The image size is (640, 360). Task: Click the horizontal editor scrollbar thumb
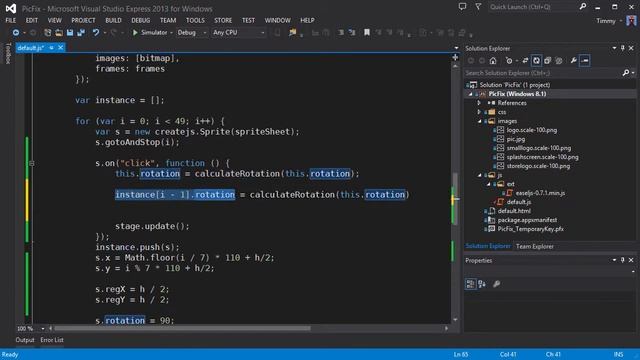pos(182,328)
